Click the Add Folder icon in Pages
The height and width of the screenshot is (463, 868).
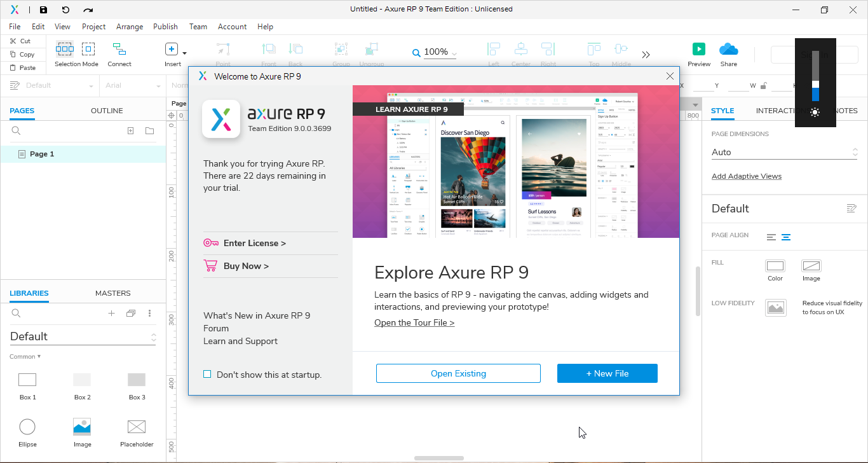[149, 131]
